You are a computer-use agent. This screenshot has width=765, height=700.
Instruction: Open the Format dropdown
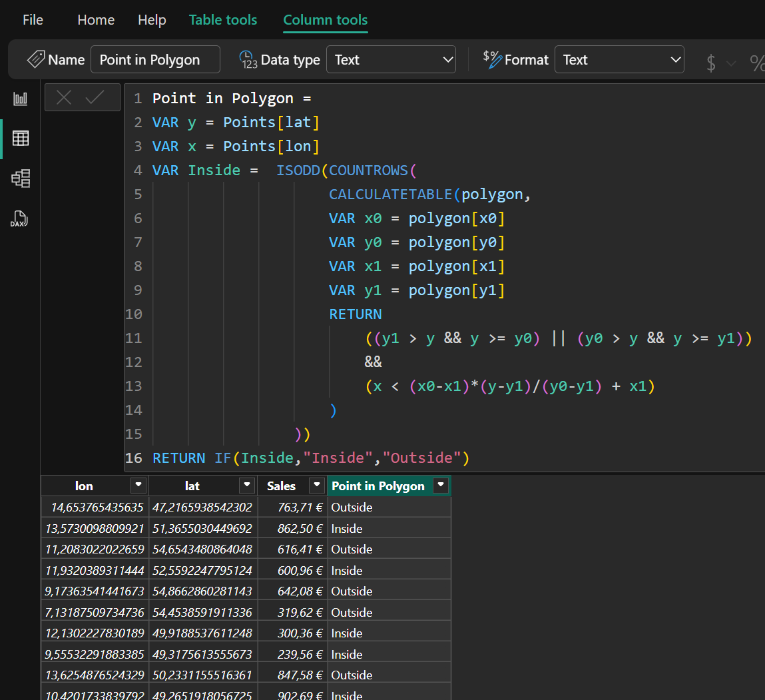pyautogui.click(x=619, y=59)
